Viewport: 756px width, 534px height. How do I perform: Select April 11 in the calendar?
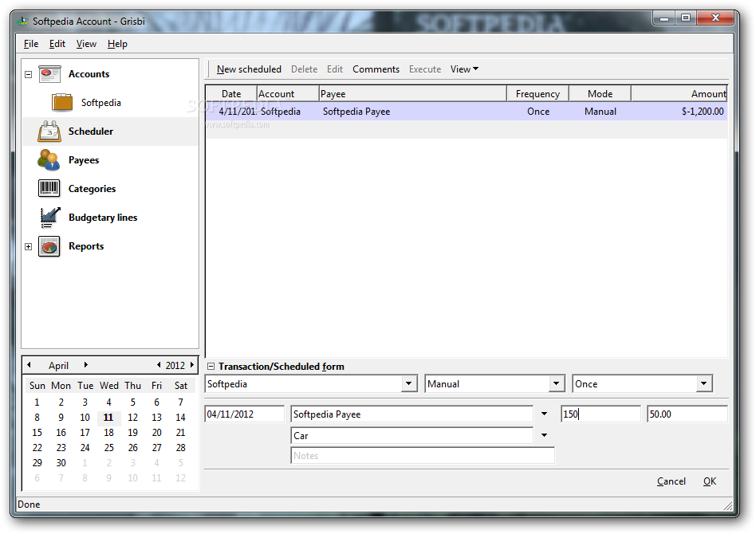(108, 418)
